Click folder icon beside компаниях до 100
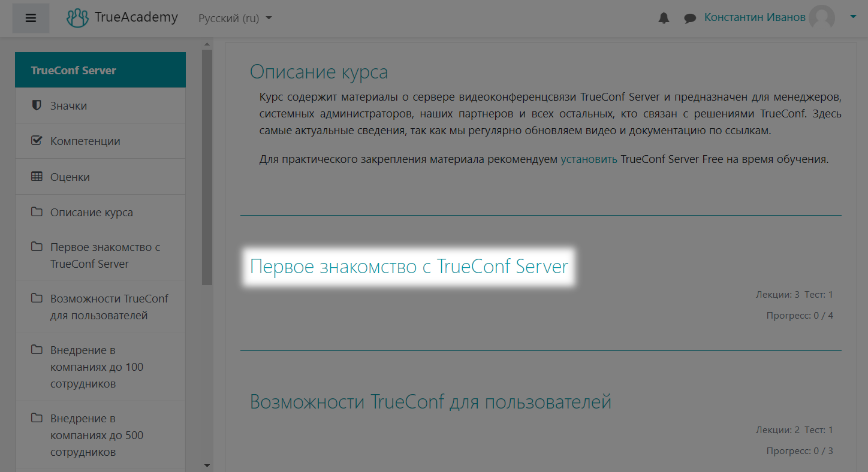Screen dimensions: 868x472 click(x=37, y=350)
